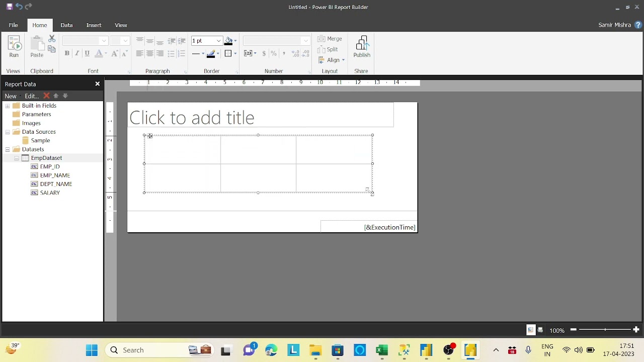Switch to the Insert ribbon tab
644x362 pixels.
point(94,25)
